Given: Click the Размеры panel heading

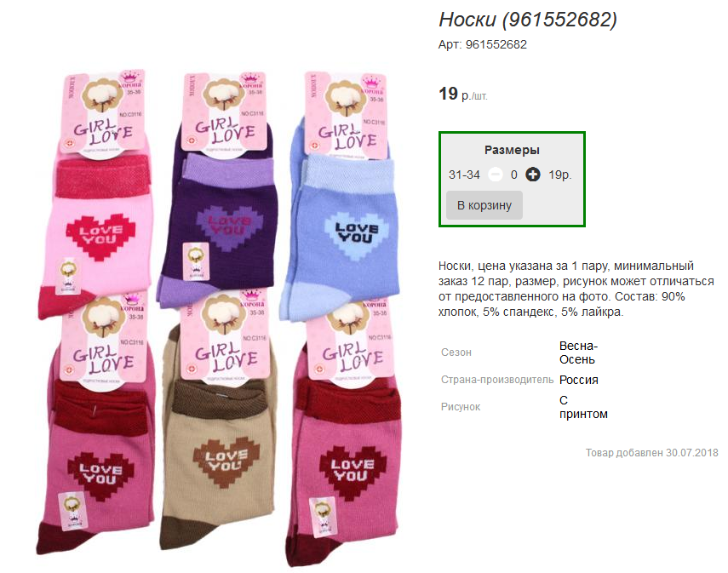Looking at the screenshot, I should click(x=512, y=150).
